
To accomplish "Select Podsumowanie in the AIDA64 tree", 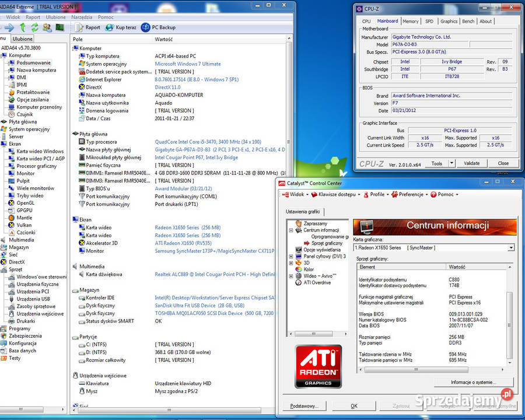I will pos(33,62).
